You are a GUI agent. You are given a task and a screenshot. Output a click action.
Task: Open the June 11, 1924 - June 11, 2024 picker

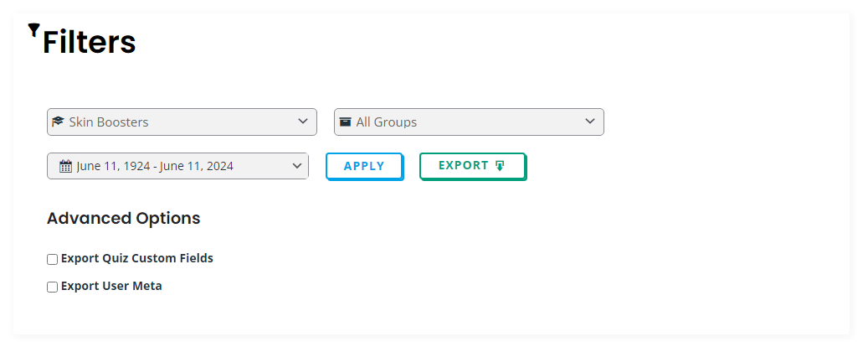click(x=177, y=166)
